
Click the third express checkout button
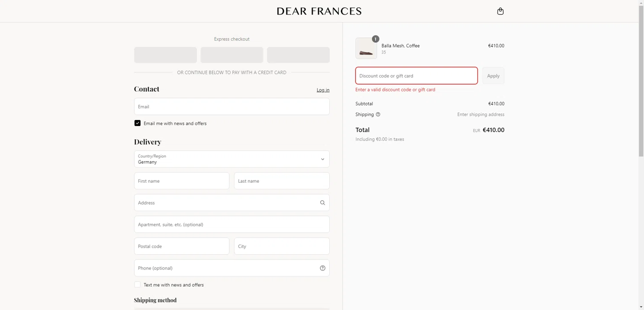click(x=298, y=55)
